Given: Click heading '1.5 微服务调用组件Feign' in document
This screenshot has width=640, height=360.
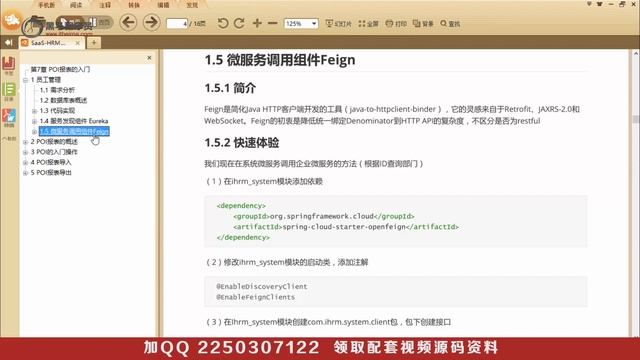Looking at the screenshot, I should [x=280, y=60].
